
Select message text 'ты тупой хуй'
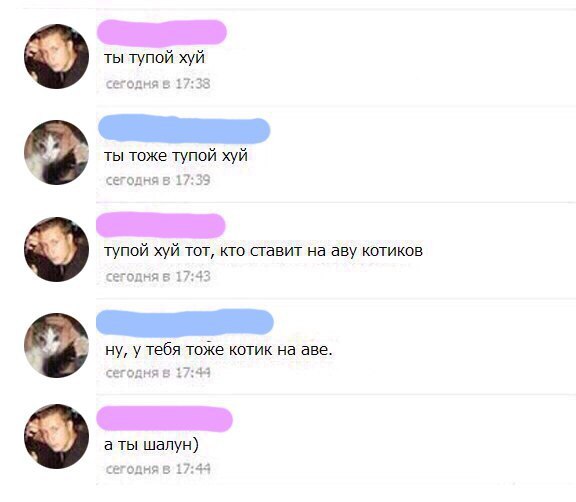pyautogui.click(x=155, y=58)
